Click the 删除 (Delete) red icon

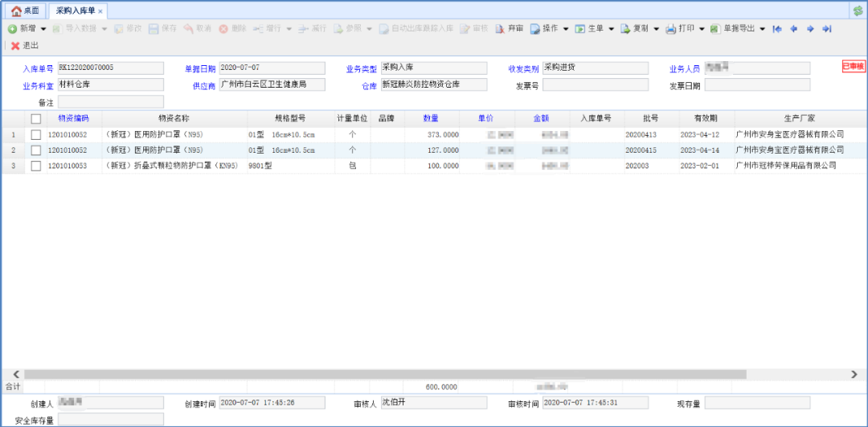point(223,29)
